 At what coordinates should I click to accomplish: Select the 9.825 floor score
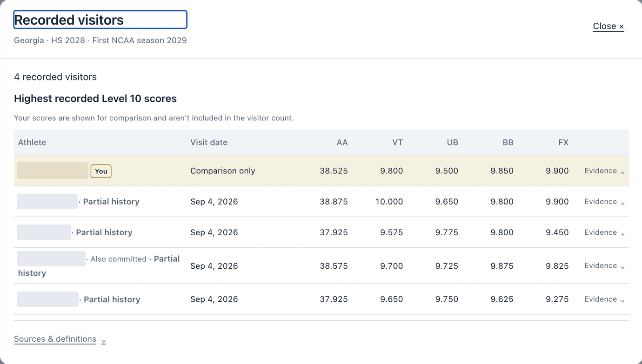[557, 266]
